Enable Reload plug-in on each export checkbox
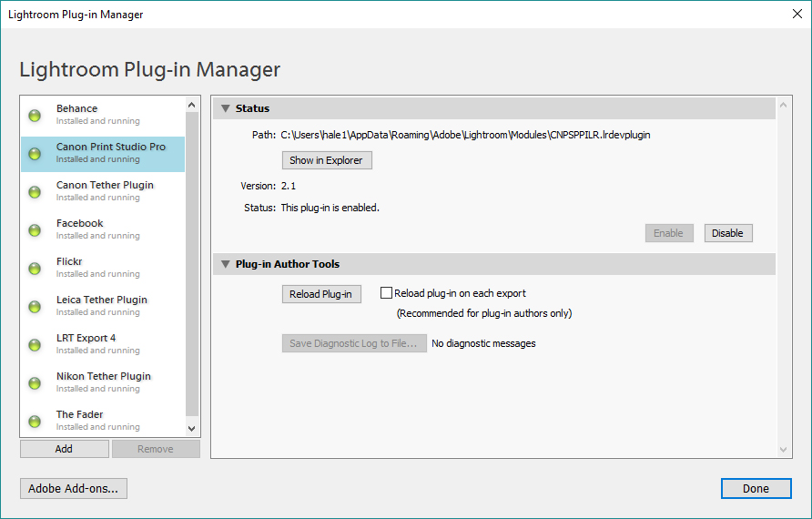Screen dimensions: 812x519 point(386,293)
